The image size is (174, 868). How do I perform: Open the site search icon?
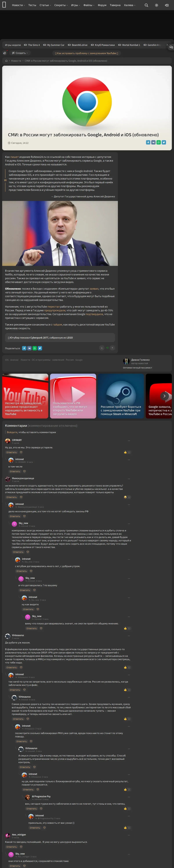146,5
